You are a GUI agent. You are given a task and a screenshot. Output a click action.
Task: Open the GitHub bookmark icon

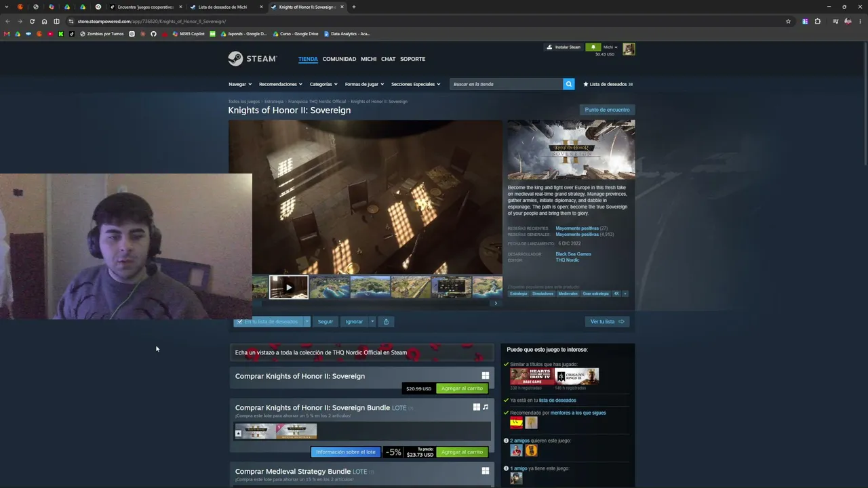(x=153, y=34)
